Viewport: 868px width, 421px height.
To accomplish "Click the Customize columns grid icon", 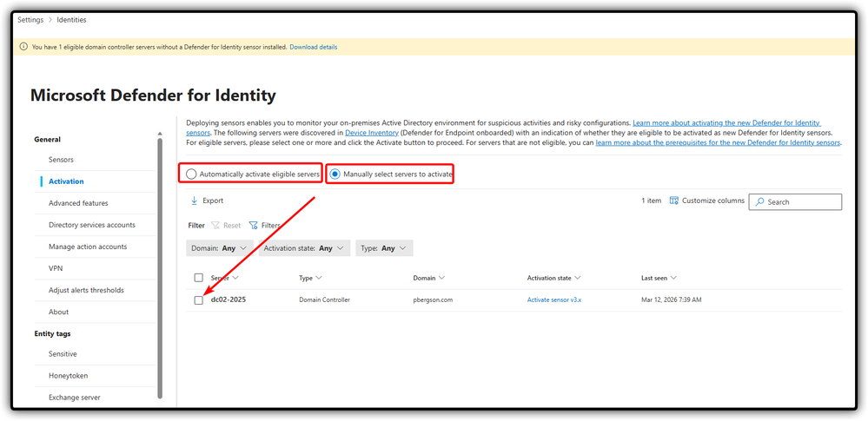I will [673, 201].
